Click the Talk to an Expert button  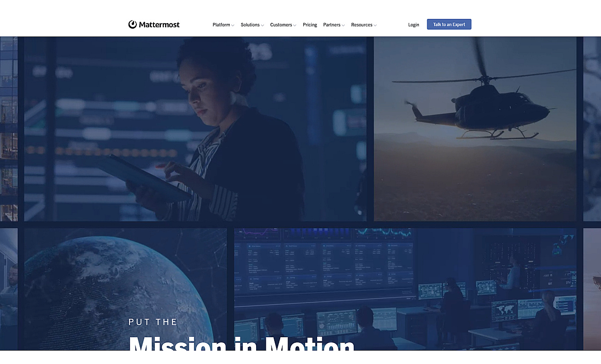click(x=449, y=24)
